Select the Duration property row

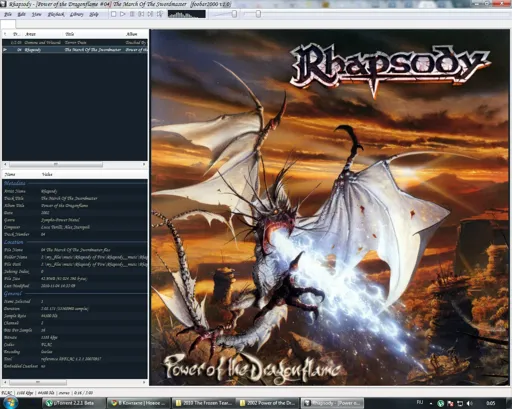point(75,309)
